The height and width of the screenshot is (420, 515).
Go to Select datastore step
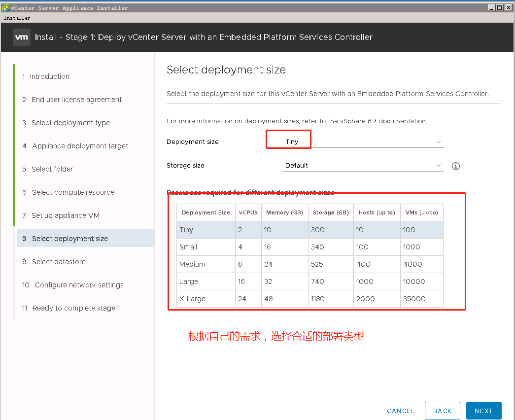[54, 262]
